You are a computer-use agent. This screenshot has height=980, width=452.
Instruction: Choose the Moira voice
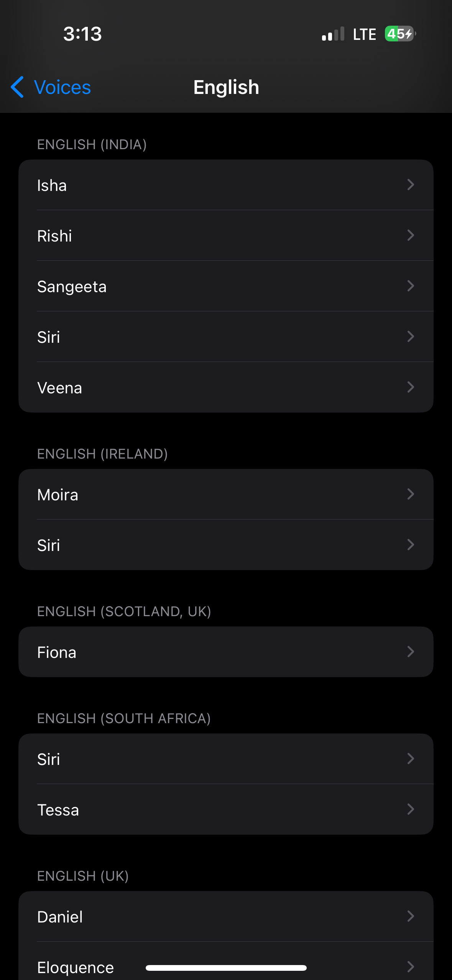(225, 495)
